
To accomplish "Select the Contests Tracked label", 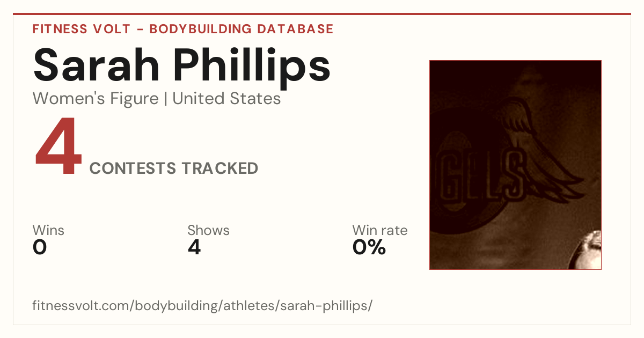I will click(x=174, y=168).
